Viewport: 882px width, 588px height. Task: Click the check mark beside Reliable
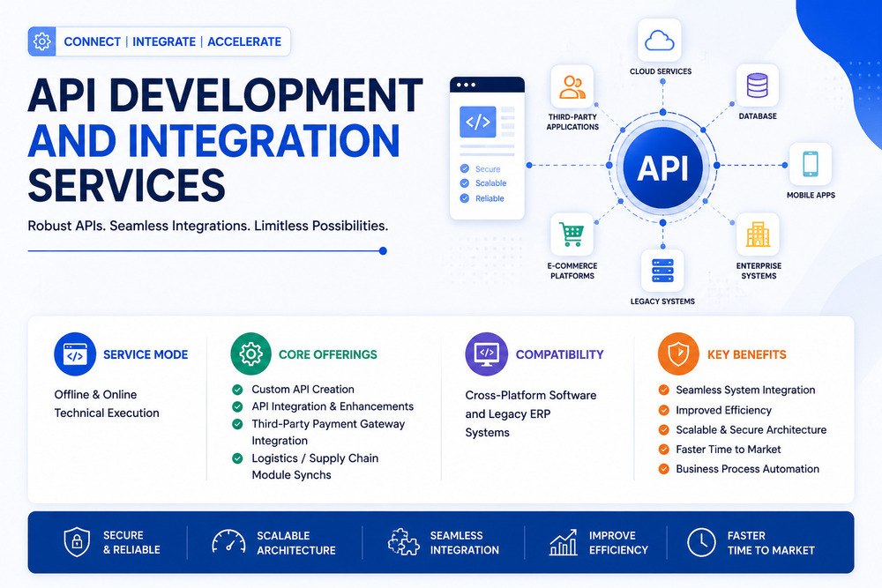[x=465, y=198]
